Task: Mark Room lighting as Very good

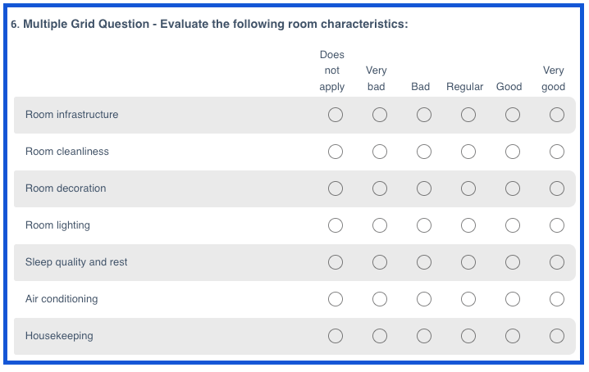Action: tap(557, 225)
